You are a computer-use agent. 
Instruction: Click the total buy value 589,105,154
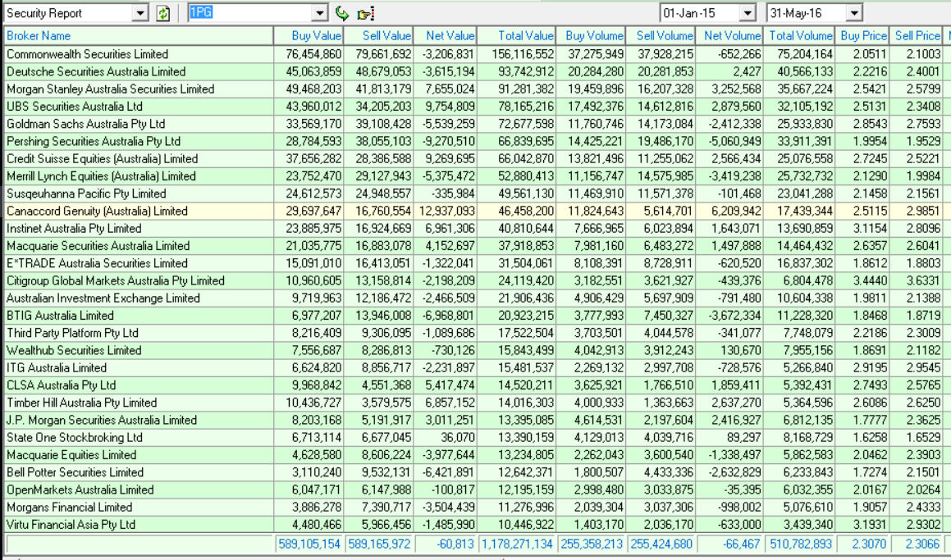click(309, 544)
